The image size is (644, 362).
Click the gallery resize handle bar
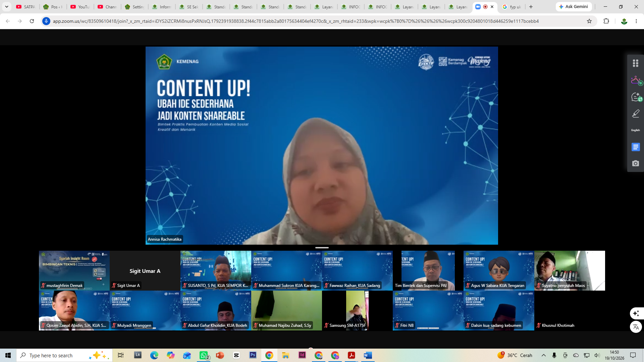click(x=322, y=248)
